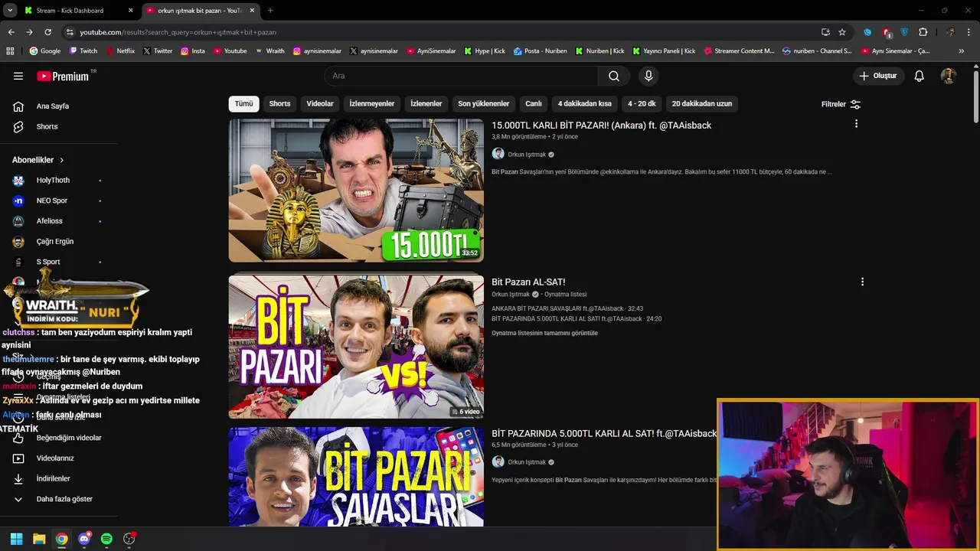
Task: Select the İzlenenler filter chip
Action: click(426, 103)
